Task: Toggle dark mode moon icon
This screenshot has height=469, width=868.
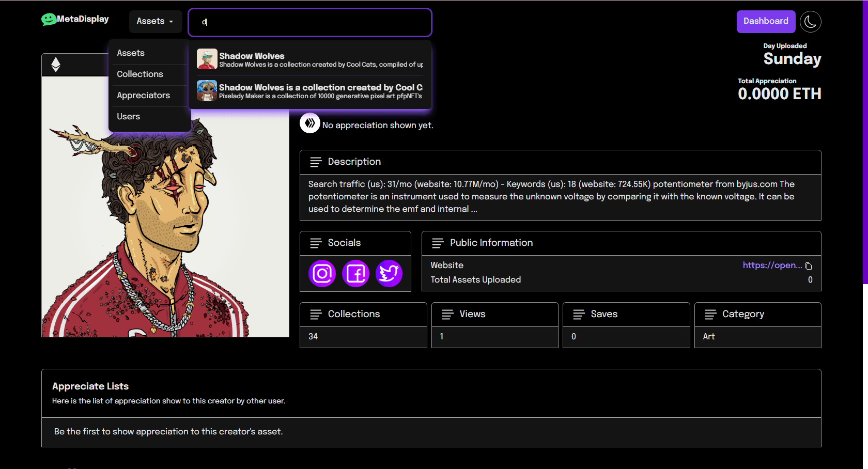Action: (810, 22)
